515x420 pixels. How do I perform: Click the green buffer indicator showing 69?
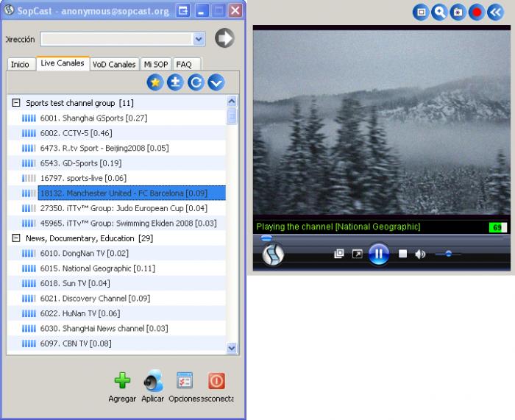[x=497, y=227]
